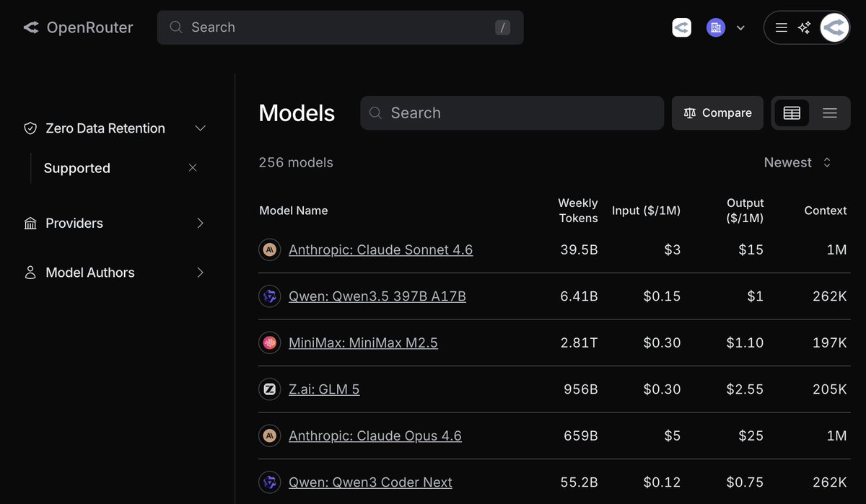This screenshot has height=504, width=866.
Task: Click the 197K context value
Action: coord(829,343)
